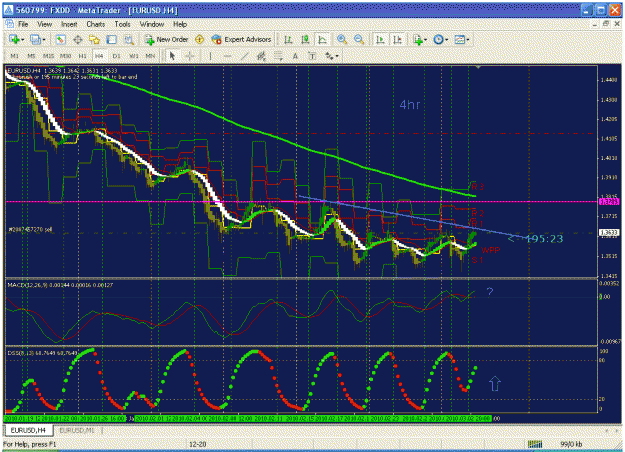Select the trendline drawing tool

(244, 56)
